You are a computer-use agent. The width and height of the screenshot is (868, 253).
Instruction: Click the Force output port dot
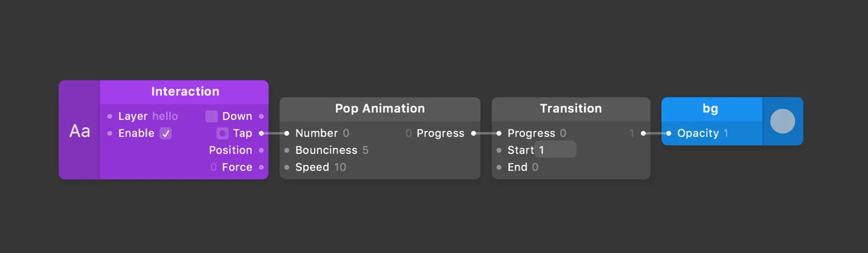coord(261,167)
